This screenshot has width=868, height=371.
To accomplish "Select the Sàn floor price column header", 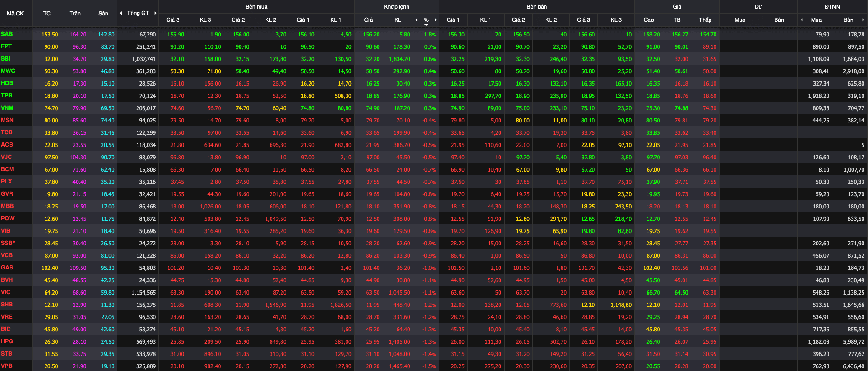I will tap(103, 14).
